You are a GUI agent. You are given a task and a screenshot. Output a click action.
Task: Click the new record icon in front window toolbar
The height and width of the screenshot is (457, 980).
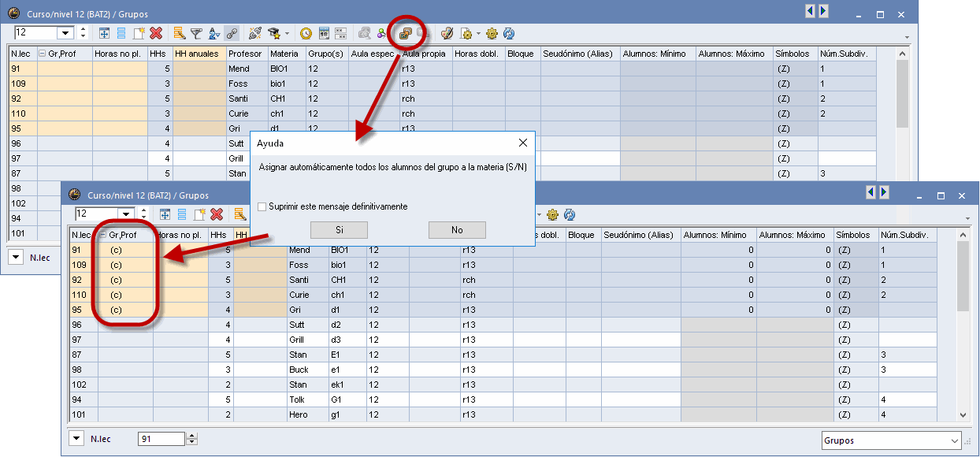[199, 214]
